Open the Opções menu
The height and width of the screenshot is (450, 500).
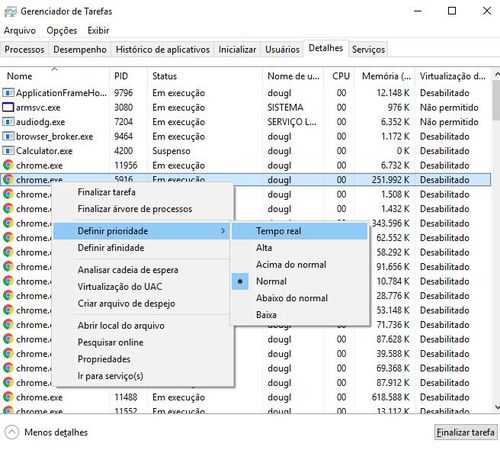pyautogui.click(x=62, y=30)
